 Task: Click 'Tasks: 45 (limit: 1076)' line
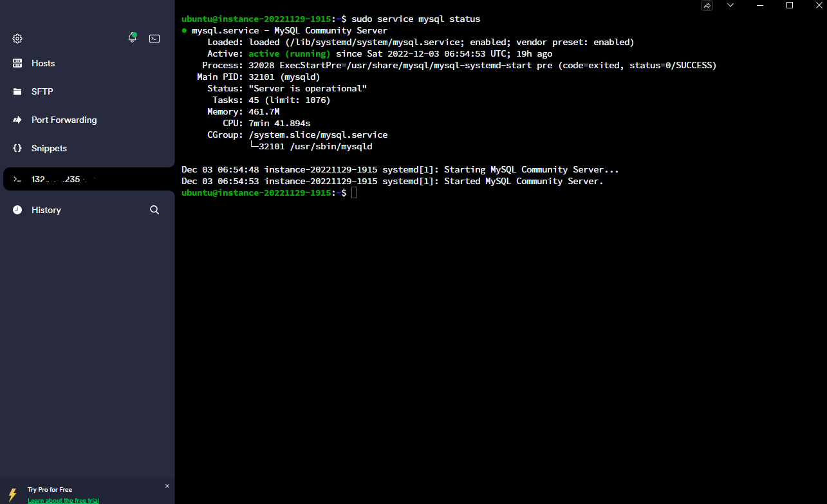coord(272,100)
